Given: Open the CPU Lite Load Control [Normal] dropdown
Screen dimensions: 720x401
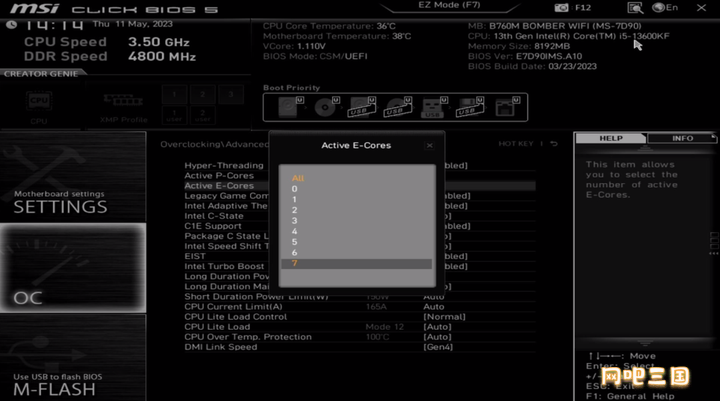Looking at the screenshot, I should (x=444, y=317).
